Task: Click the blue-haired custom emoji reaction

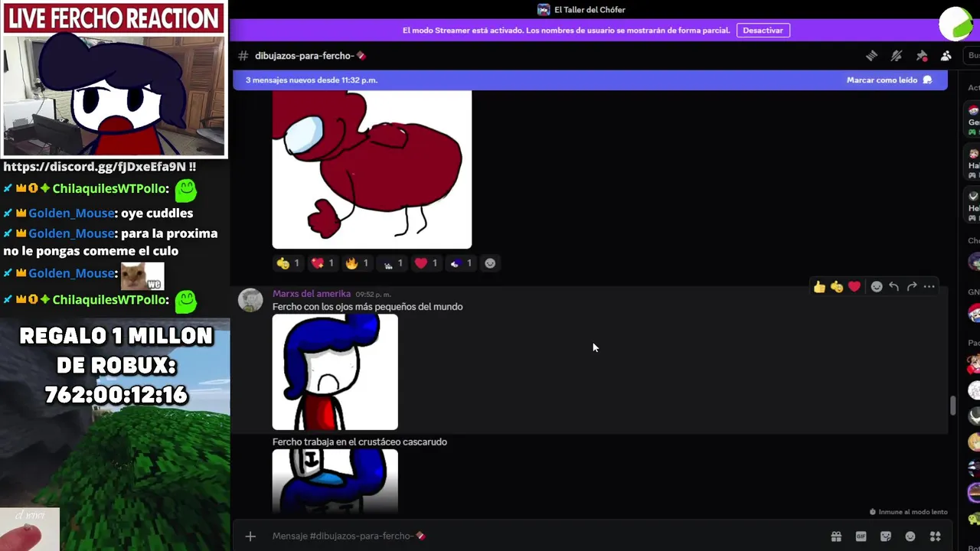Action: coord(460,263)
